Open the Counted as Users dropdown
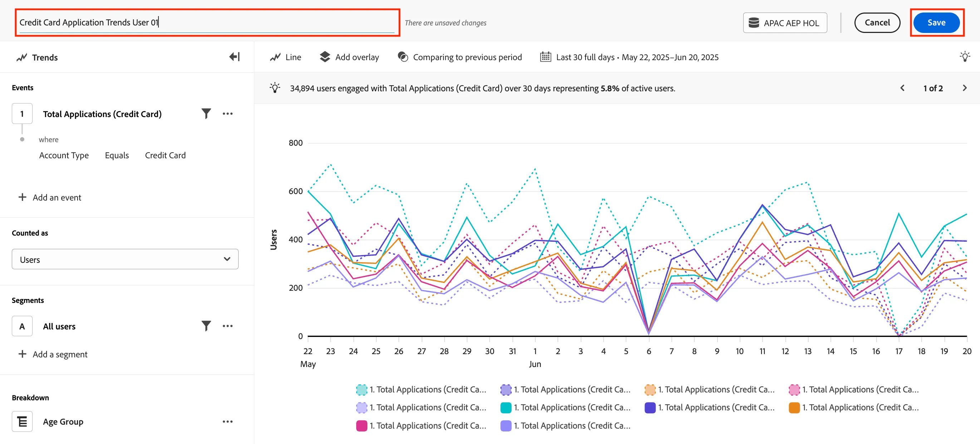Viewport: 980px width, 444px height. 125,259
